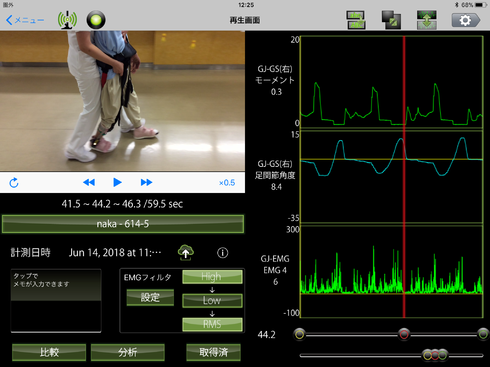Toggle the High EMG filter
The image size is (490, 367).
coord(212,277)
